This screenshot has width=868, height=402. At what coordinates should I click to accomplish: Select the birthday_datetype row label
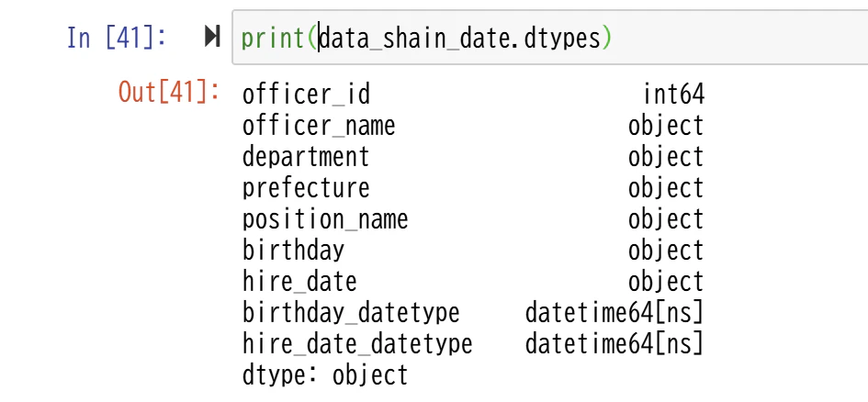(x=351, y=313)
